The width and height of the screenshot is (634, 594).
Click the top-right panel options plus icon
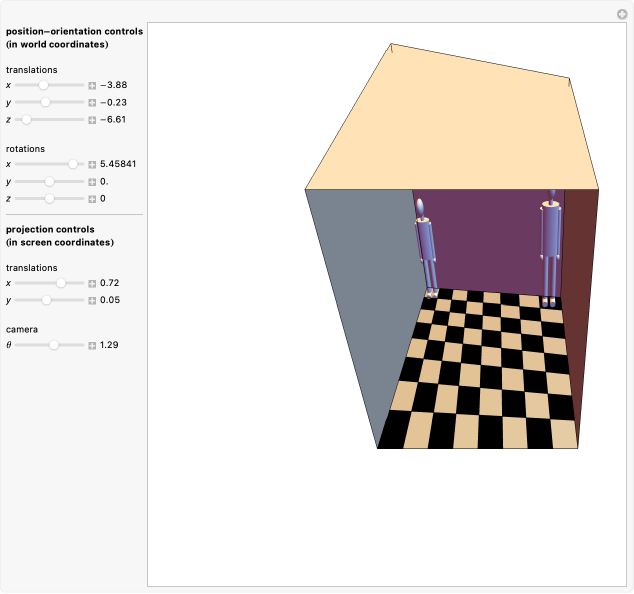[x=621, y=13]
